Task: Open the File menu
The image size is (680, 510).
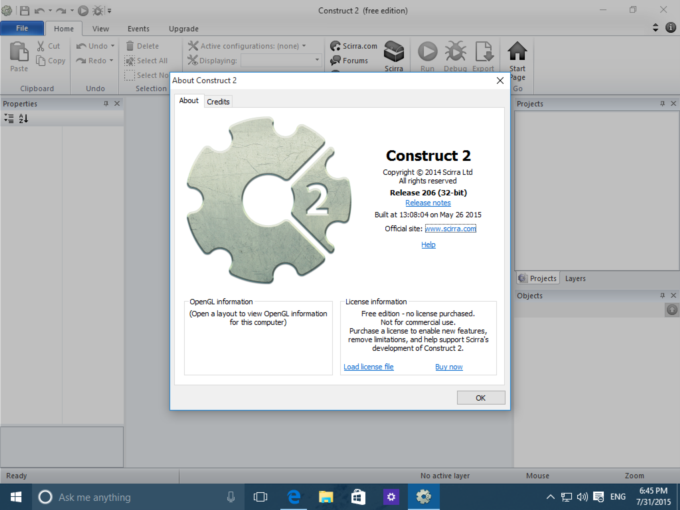Action: pyautogui.click(x=22, y=28)
